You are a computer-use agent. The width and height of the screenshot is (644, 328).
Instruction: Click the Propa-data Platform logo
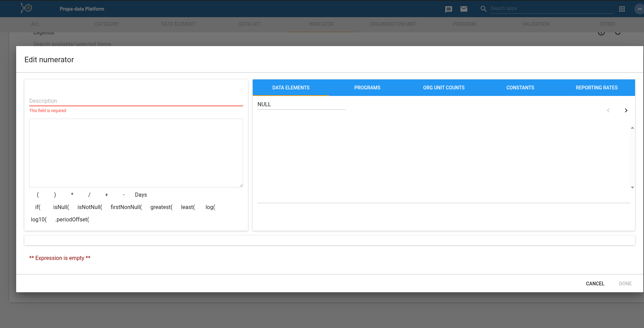click(26, 8)
